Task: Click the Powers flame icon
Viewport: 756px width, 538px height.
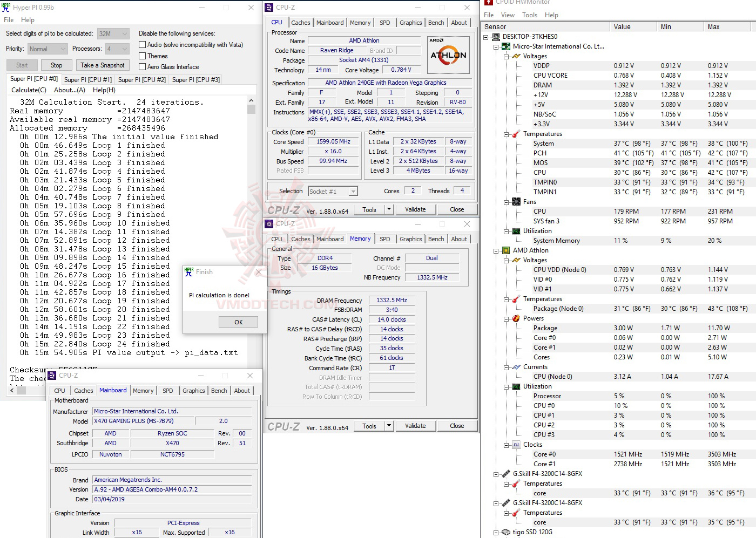Action: click(x=516, y=318)
